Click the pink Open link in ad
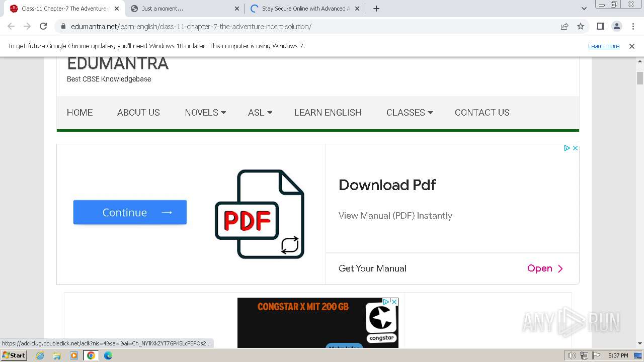 (x=545, y=268)
